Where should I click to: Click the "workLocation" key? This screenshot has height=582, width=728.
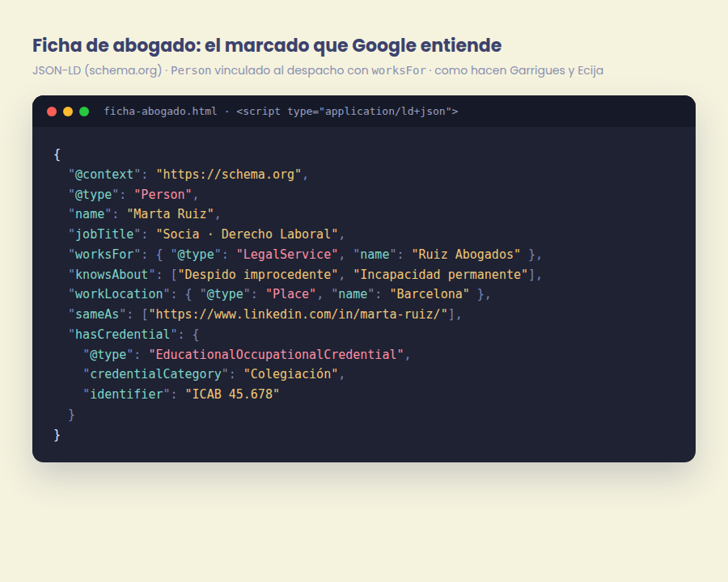pyautogui.click(x=120, y=294)
